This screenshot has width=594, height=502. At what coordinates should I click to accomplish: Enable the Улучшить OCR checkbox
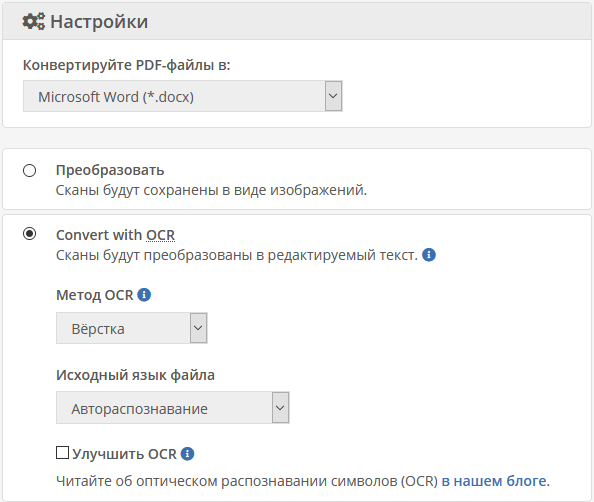[63, 453]
